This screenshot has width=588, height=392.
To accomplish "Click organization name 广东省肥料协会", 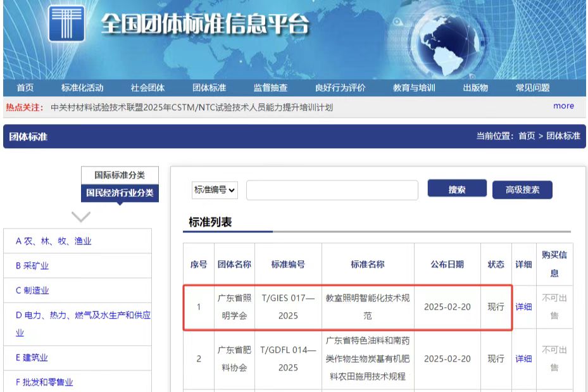I will point(234,358).
